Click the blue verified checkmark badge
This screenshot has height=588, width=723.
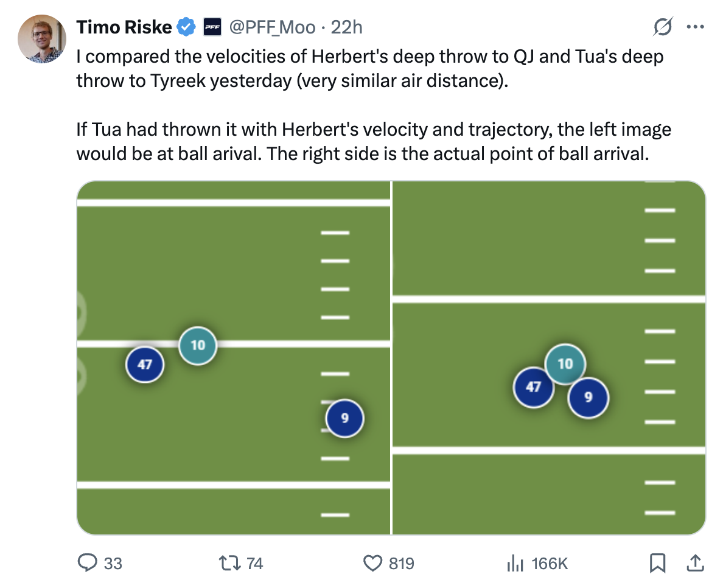(186, 27)
